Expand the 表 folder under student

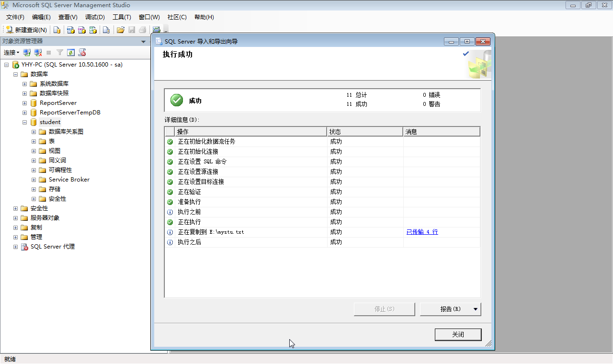pyautogui.click(x=34, y=141)
